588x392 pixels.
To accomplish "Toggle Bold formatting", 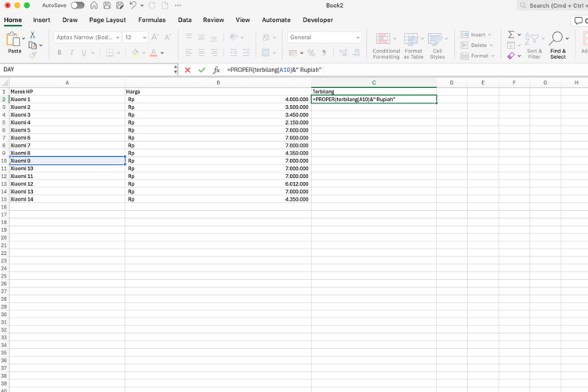I will tap(59, 53).
